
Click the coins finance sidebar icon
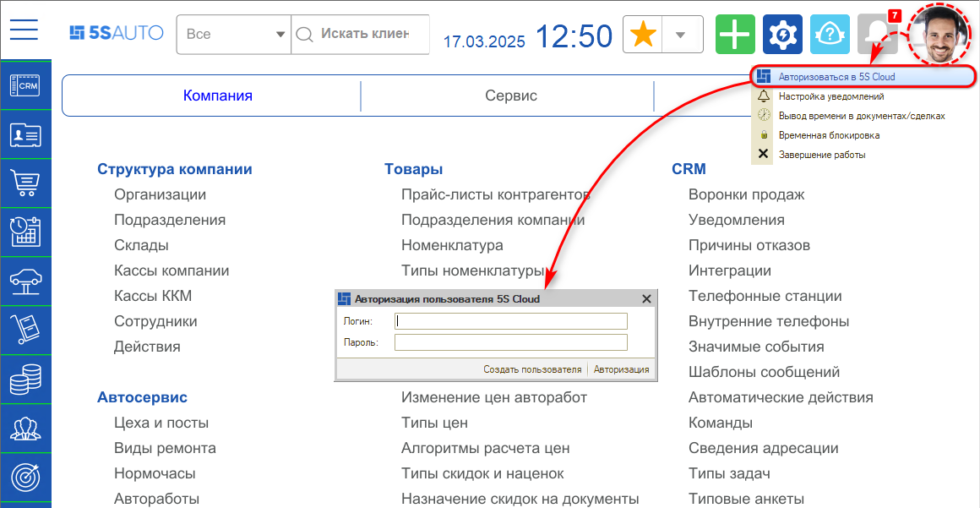click(x=25, y=380)
